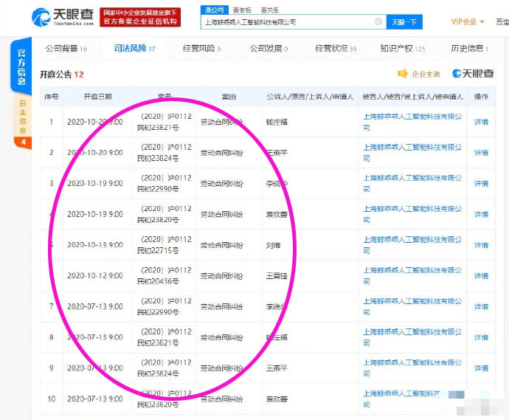This screenshot has height=420, width=509.
Task: Click the 开庭日期 column header
Action: click(x=97, y=97)
